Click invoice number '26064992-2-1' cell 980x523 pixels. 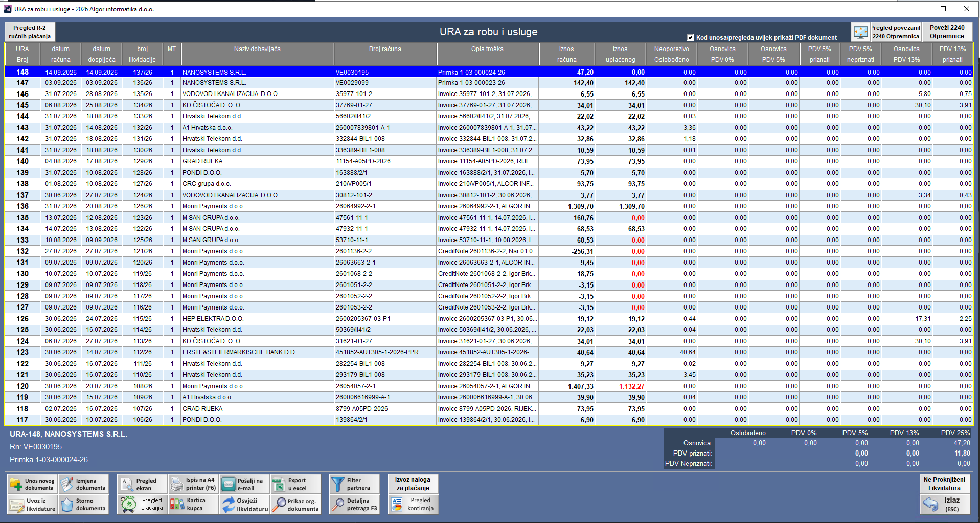[385, 206]
